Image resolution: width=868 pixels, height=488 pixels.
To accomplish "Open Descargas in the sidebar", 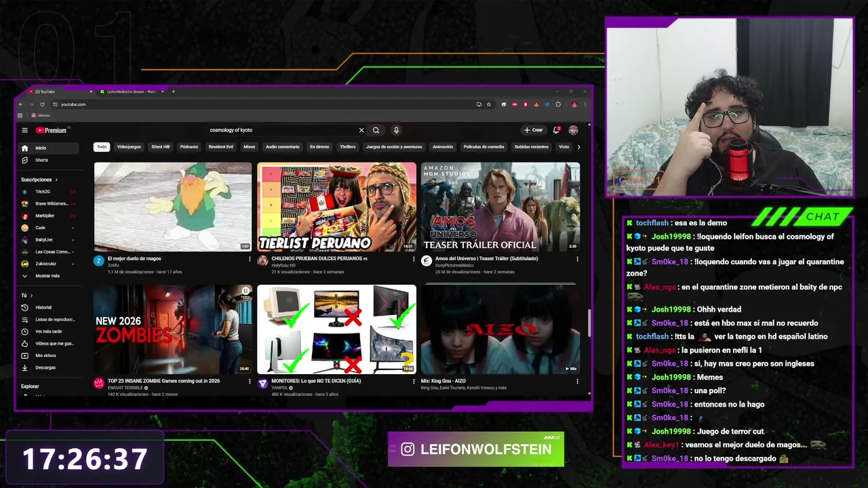I will point(50,367).
